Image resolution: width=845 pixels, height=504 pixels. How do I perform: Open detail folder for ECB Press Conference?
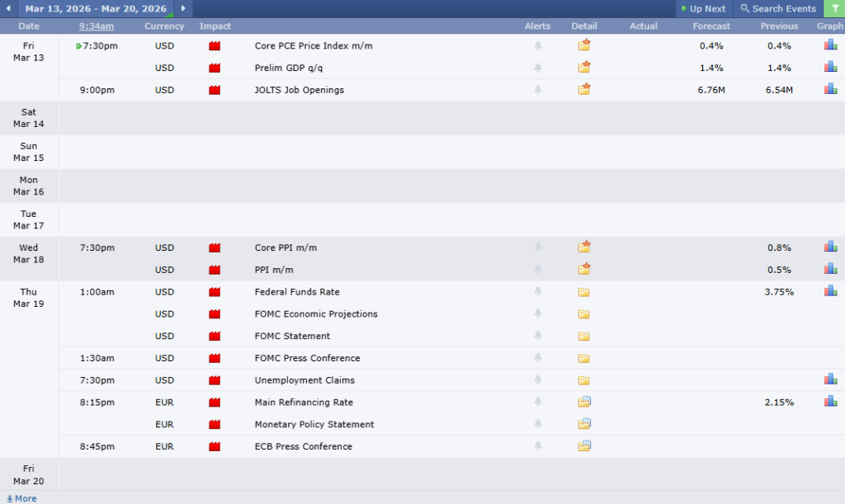click(584, 446)
